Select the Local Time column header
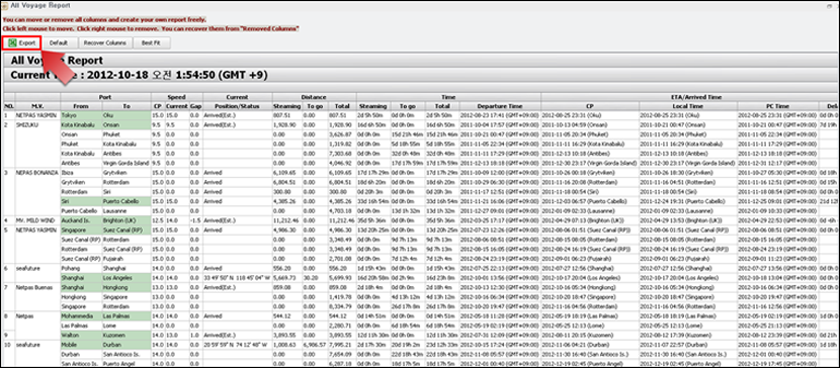 coord(688,106)
